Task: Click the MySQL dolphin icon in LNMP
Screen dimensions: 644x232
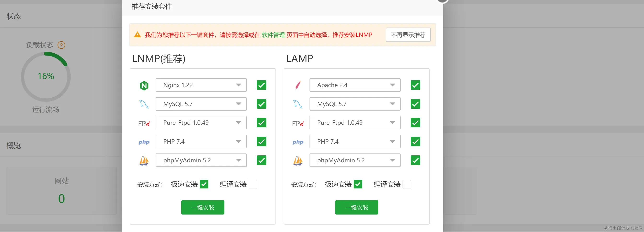Action: coord(144,104)
